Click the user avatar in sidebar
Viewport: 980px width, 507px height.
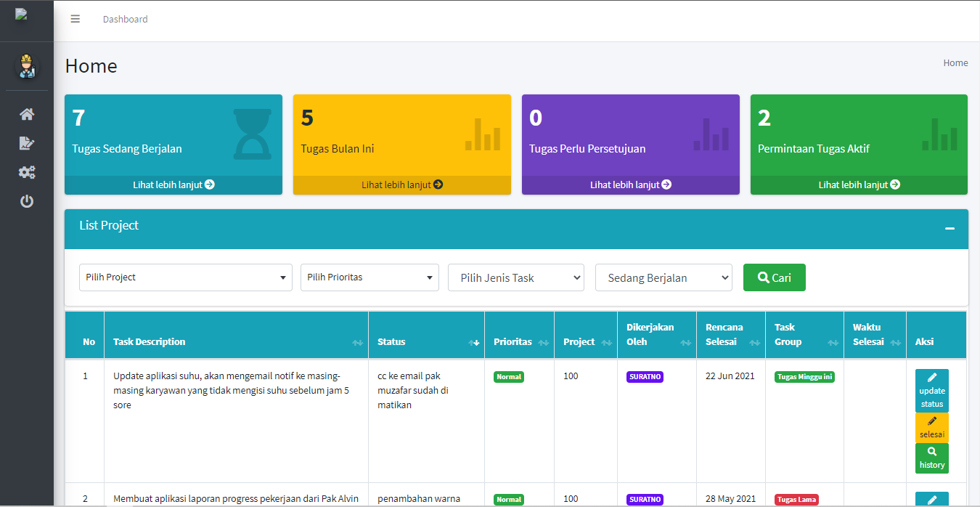tap(27, 67)
